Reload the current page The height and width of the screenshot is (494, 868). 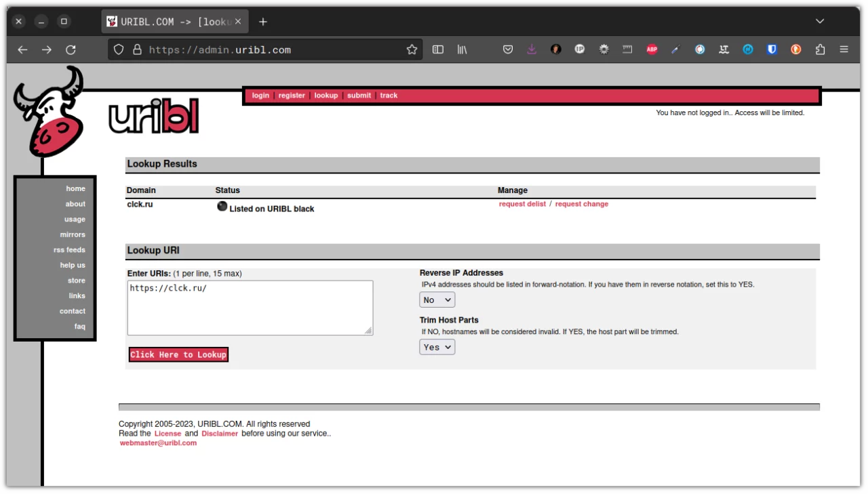71,49
